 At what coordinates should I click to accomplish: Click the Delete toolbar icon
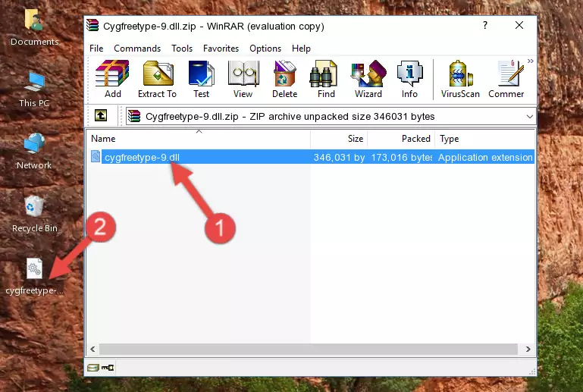click(x=285, y=79)
